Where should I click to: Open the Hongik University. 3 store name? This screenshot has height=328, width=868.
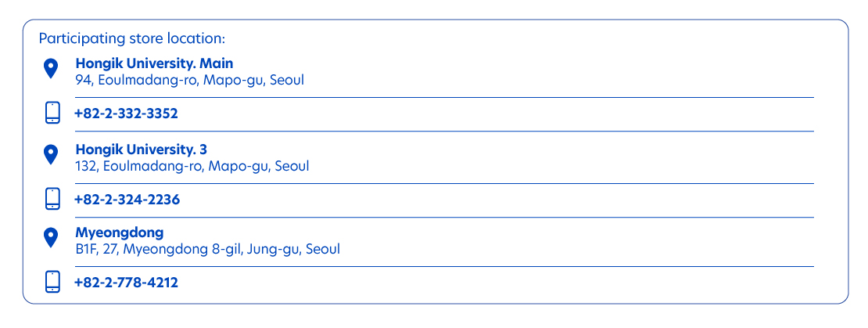[x=142, y=149]
